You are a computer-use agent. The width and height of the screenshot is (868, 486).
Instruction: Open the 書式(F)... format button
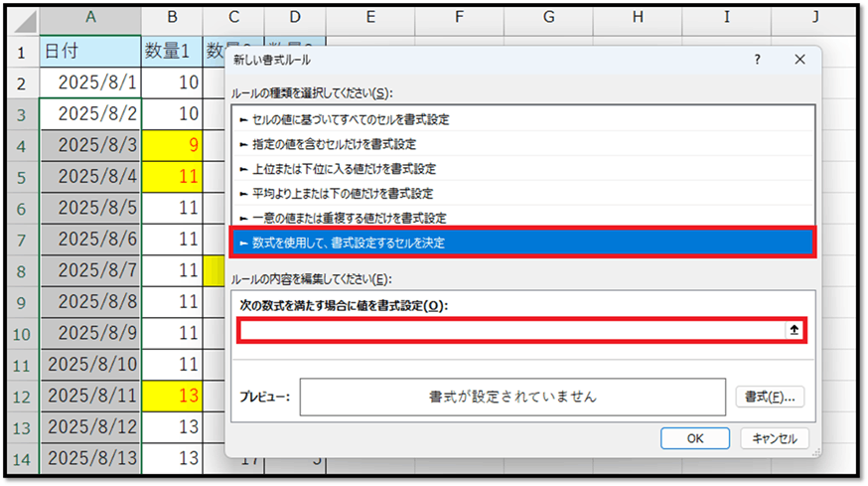[771, 397]
